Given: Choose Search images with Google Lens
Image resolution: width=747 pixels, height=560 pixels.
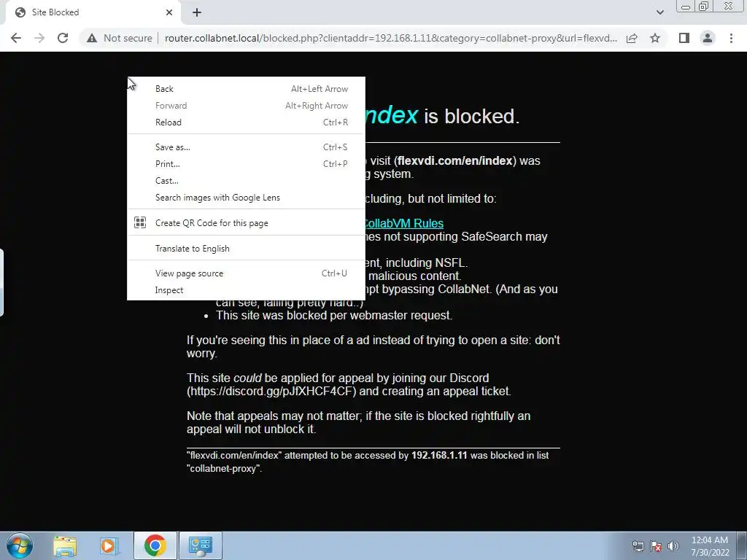Looking at the screenshot, I should point(246,198).
